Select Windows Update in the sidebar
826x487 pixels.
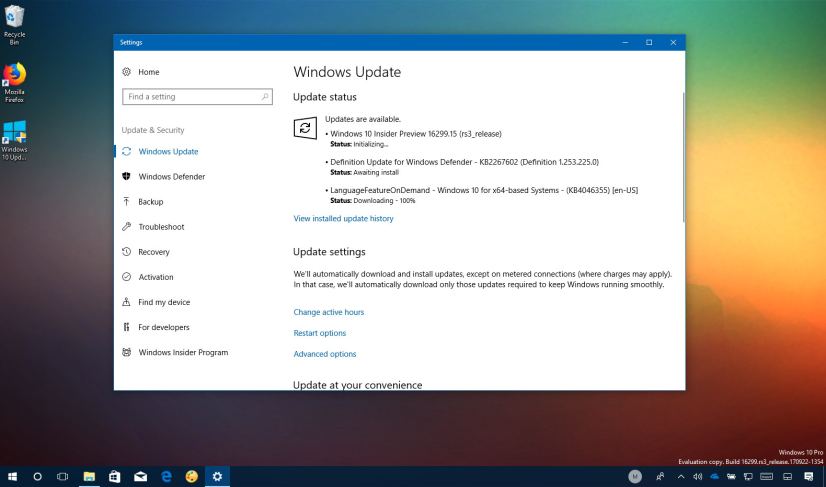(x=160, y=151)
